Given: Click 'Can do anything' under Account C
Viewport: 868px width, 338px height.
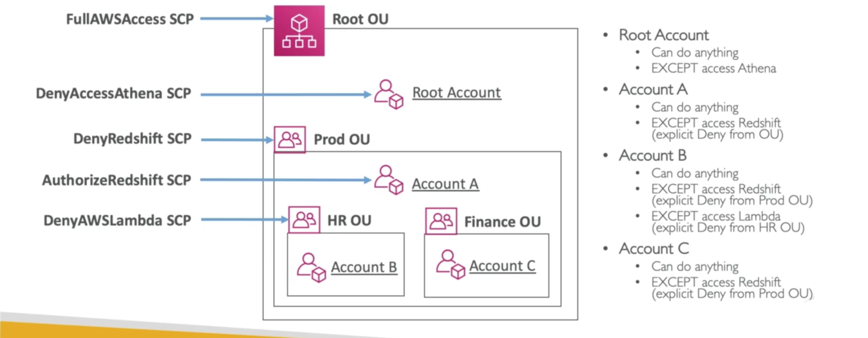Looking at the screenshot, I should click(x=695, y=266).
